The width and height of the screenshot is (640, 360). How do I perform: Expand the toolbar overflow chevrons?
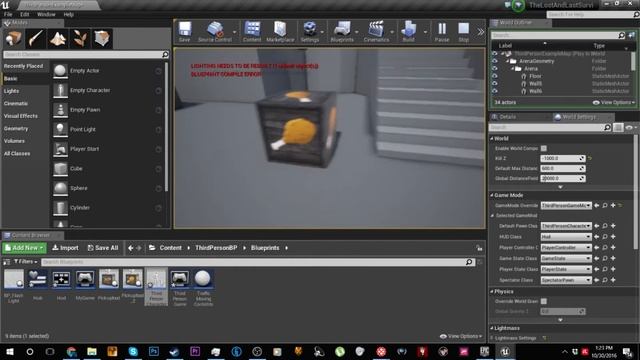click(x=480, y=32)
